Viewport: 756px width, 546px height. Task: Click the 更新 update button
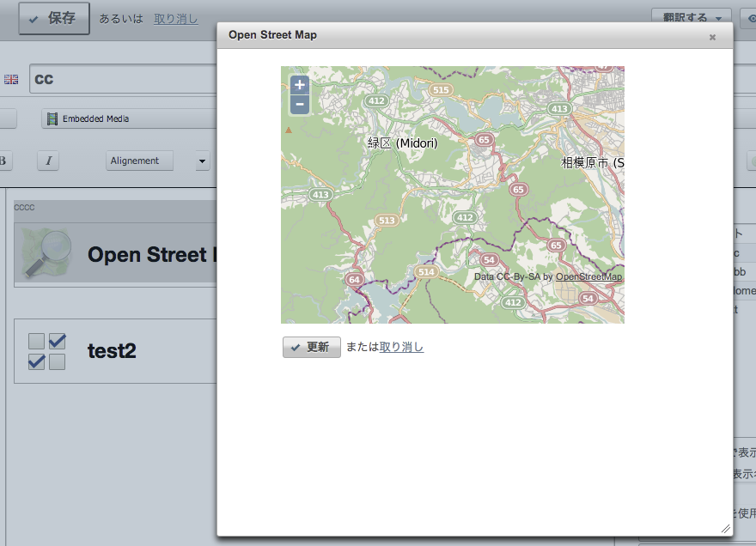(312, 347)
